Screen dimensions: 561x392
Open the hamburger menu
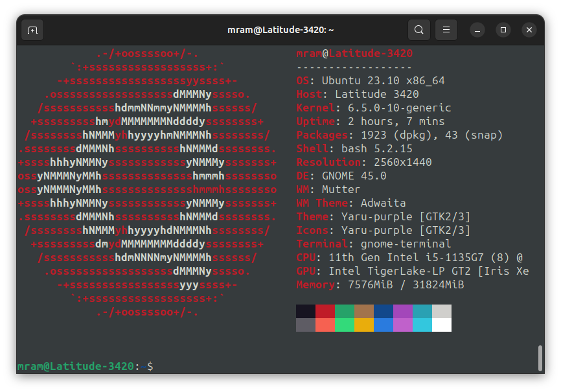point(446,30)
